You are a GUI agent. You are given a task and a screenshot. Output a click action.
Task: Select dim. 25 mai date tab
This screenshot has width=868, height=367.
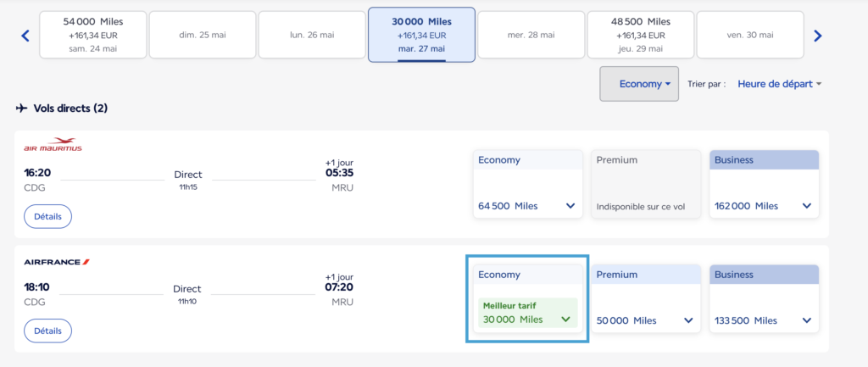203,35
